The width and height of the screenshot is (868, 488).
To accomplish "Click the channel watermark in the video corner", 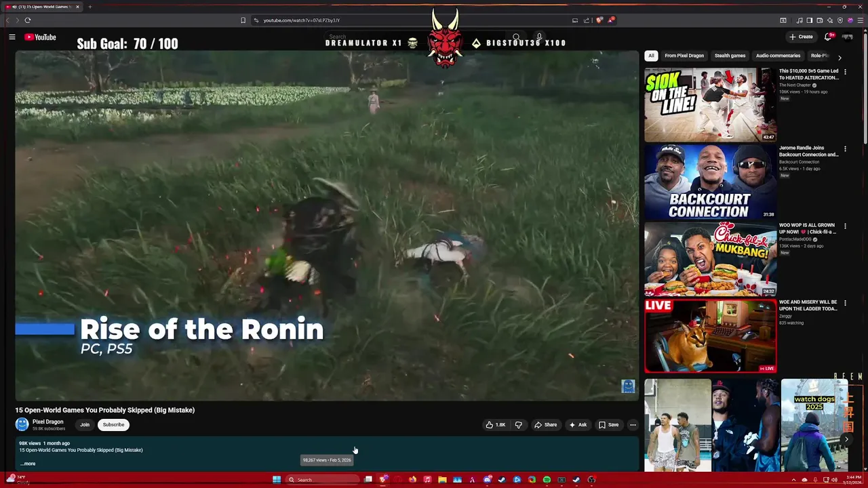I will pyautogui.click(x=628, y=386).
